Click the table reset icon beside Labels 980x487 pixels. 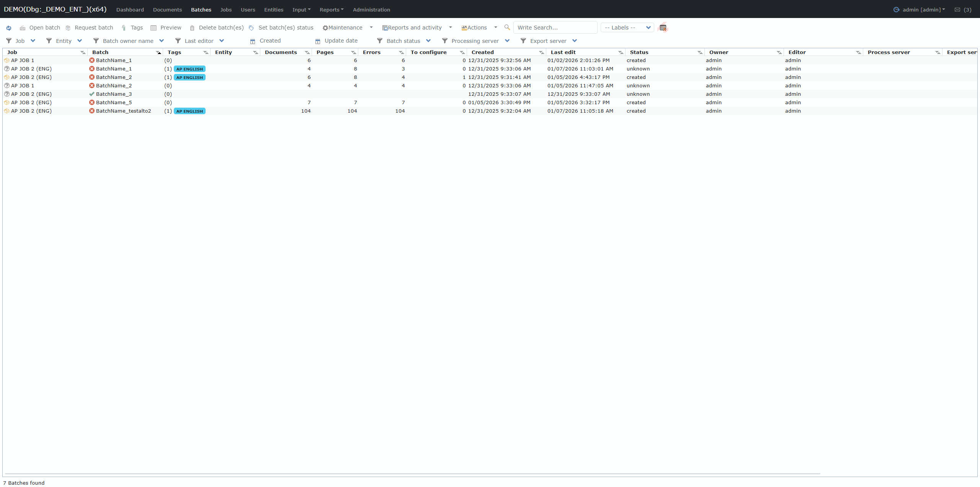pyautogui.click(x=663, y=28)
